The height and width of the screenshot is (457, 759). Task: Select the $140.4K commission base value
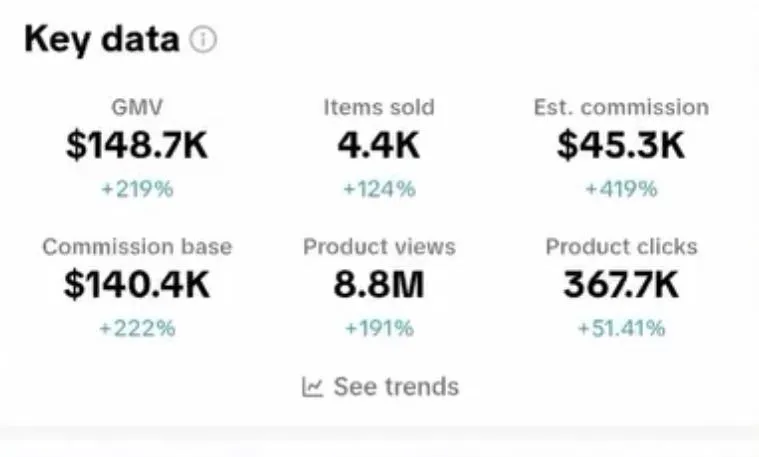(x=137, y=284)
